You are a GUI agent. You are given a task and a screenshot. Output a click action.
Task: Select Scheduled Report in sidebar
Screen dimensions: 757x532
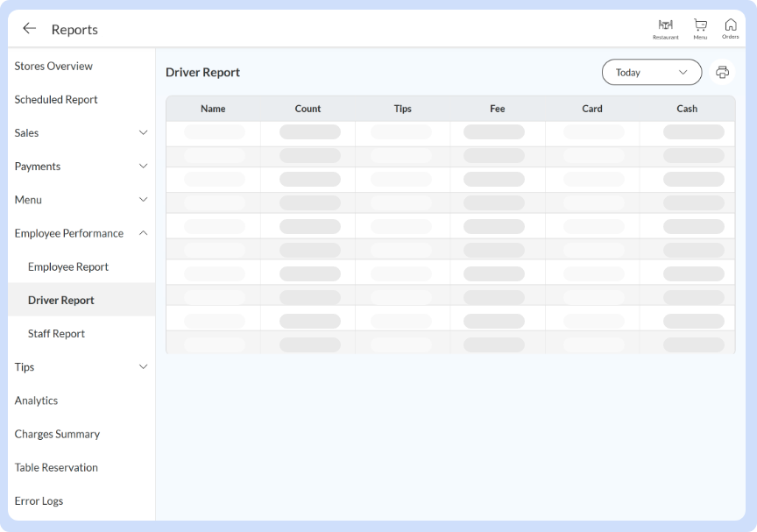tap(56, 100)
